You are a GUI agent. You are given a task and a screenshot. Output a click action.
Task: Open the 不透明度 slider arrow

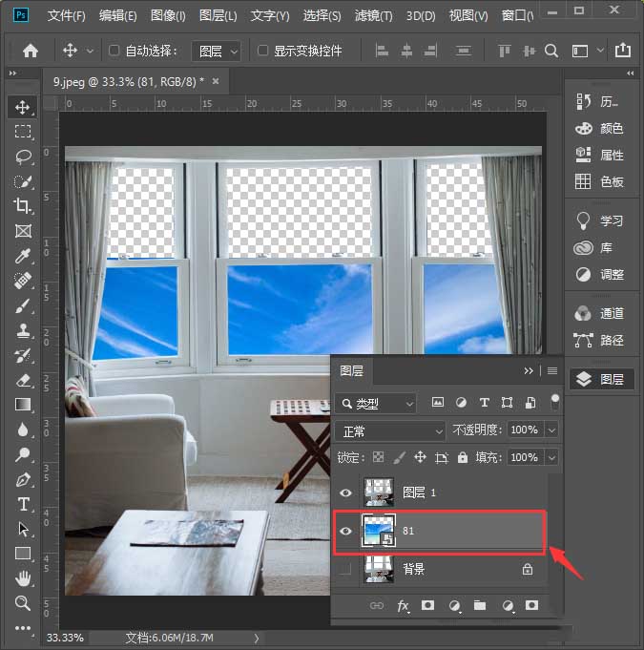coord(552,430)
